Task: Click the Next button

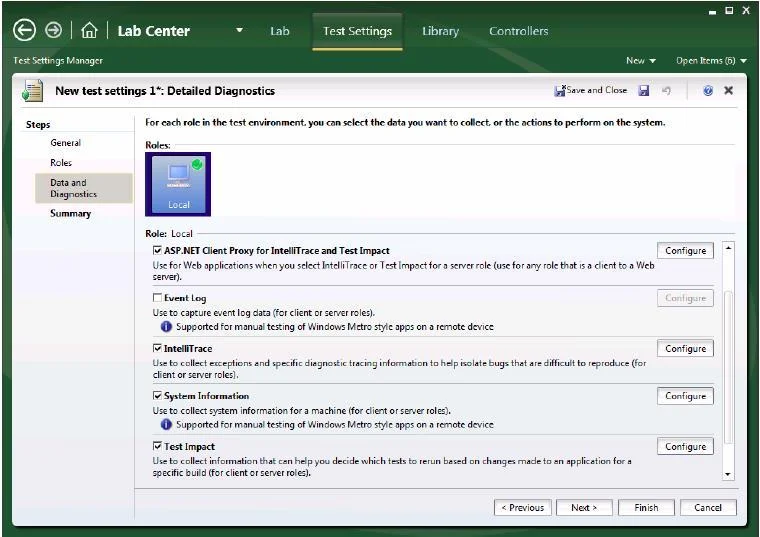Action: click(x=584, y=507)
